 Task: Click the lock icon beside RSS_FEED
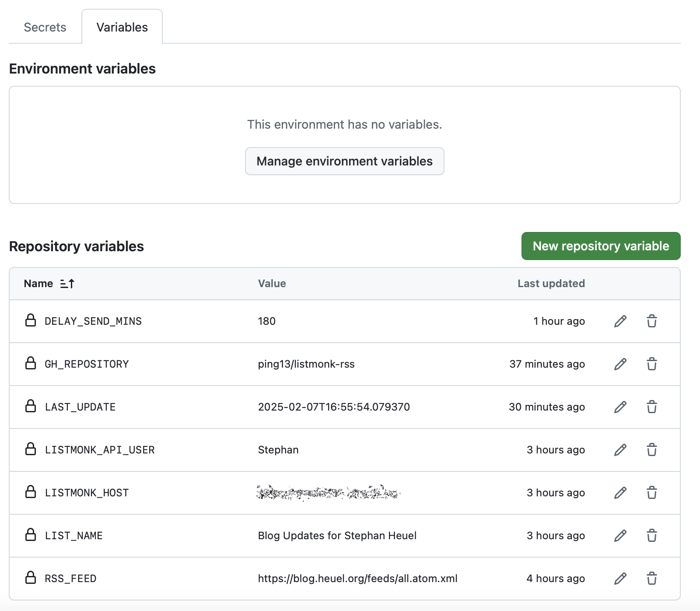31,578
